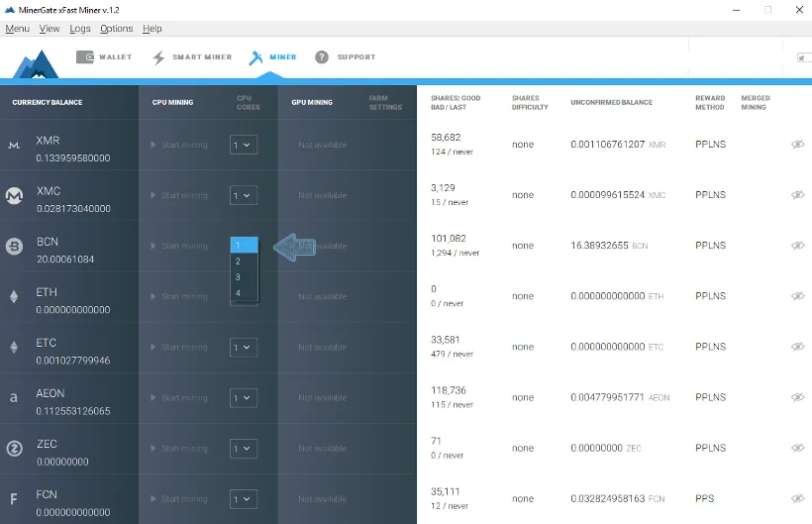Click the small icon at top-right edge

(x=803, y=57)
